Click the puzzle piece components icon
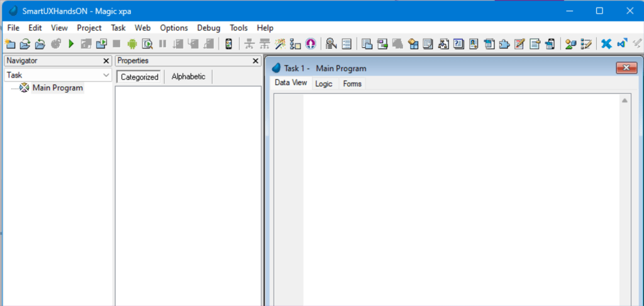This screenshot has width=644, height=306. click(505, 43)
